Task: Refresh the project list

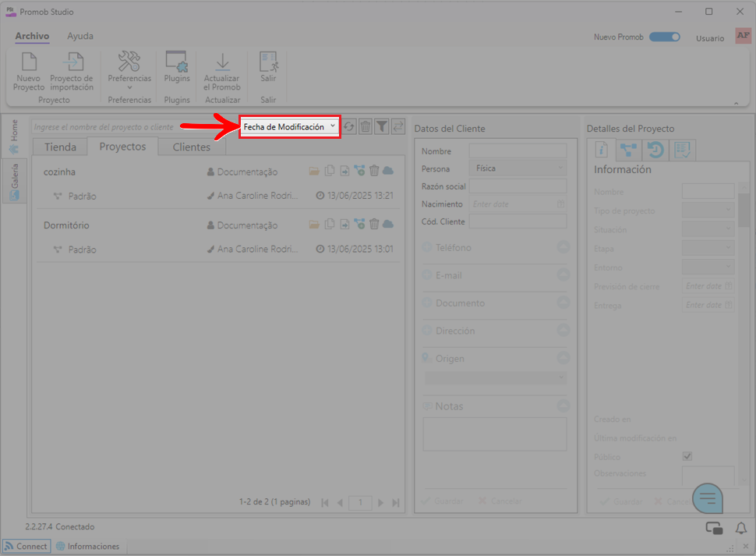Action: click(x=348, y=127)
